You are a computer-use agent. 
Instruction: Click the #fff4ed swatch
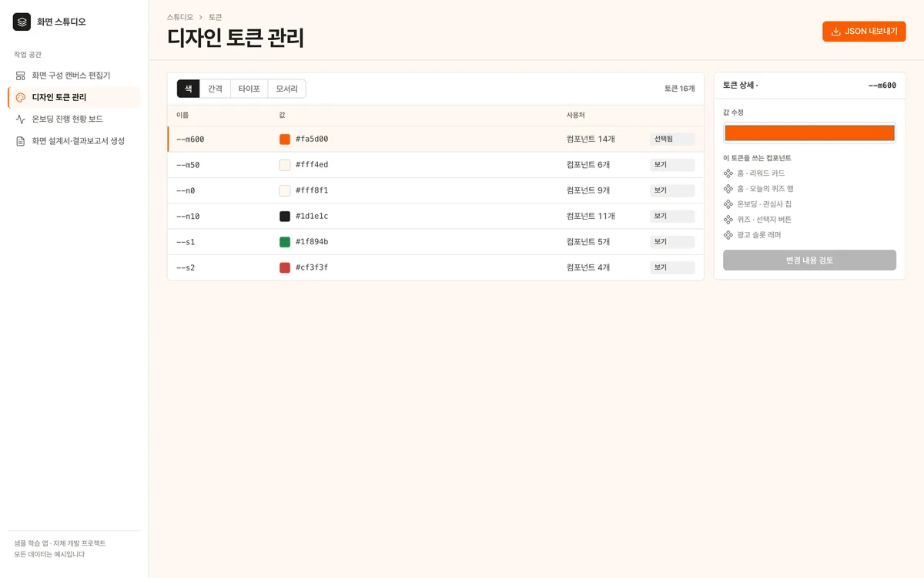[285, 165]
